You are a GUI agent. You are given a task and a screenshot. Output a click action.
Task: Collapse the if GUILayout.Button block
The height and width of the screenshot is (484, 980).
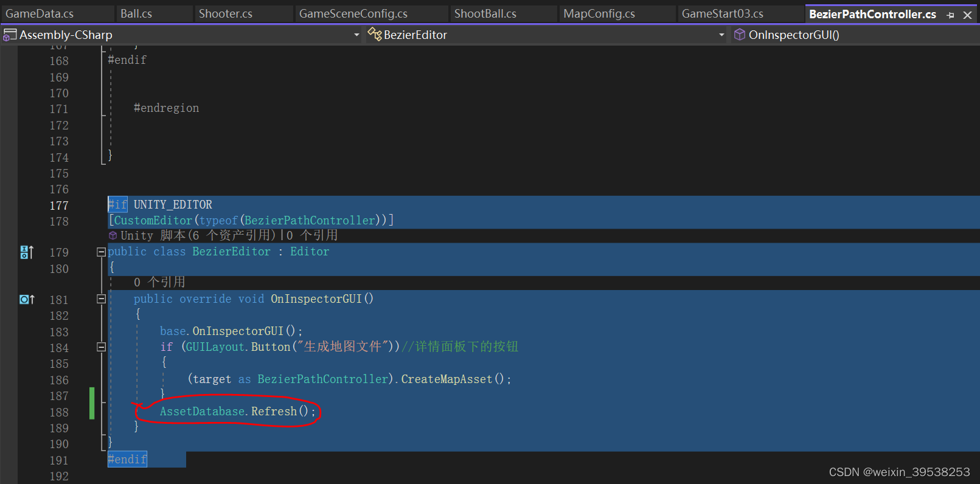point(102,347)
